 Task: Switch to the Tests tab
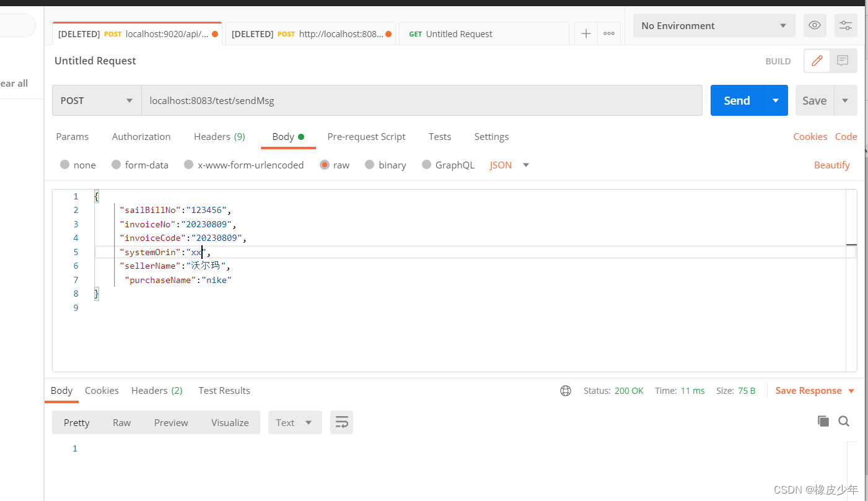(x=440, y=136)
